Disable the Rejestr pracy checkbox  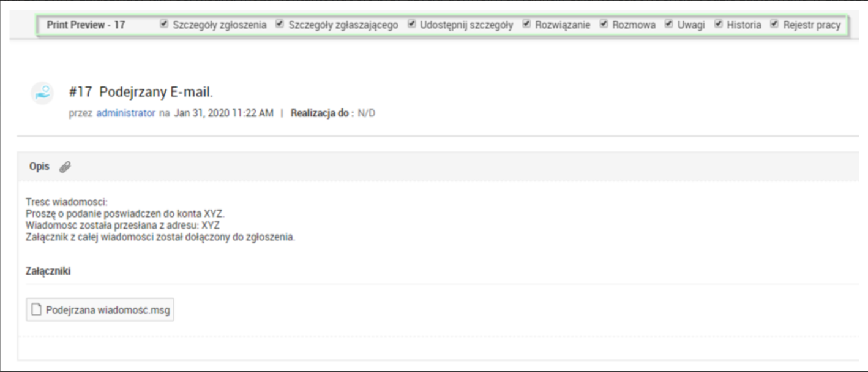coord(774,25)
